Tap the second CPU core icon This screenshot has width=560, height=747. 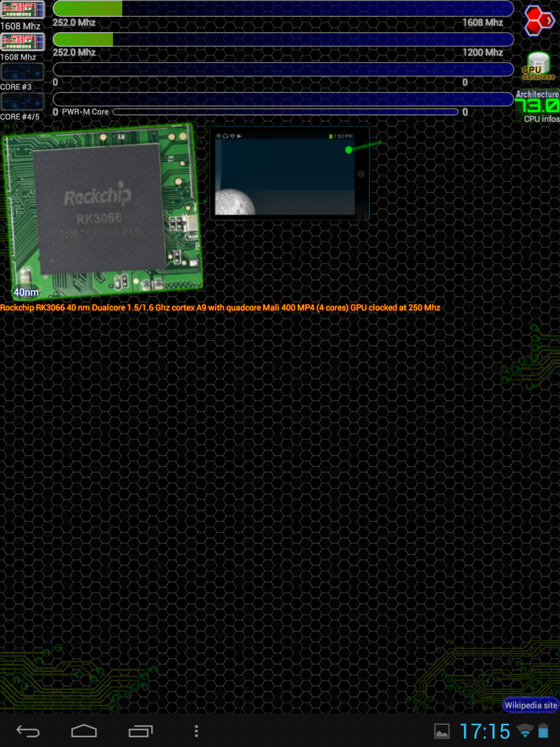[22, 41]
